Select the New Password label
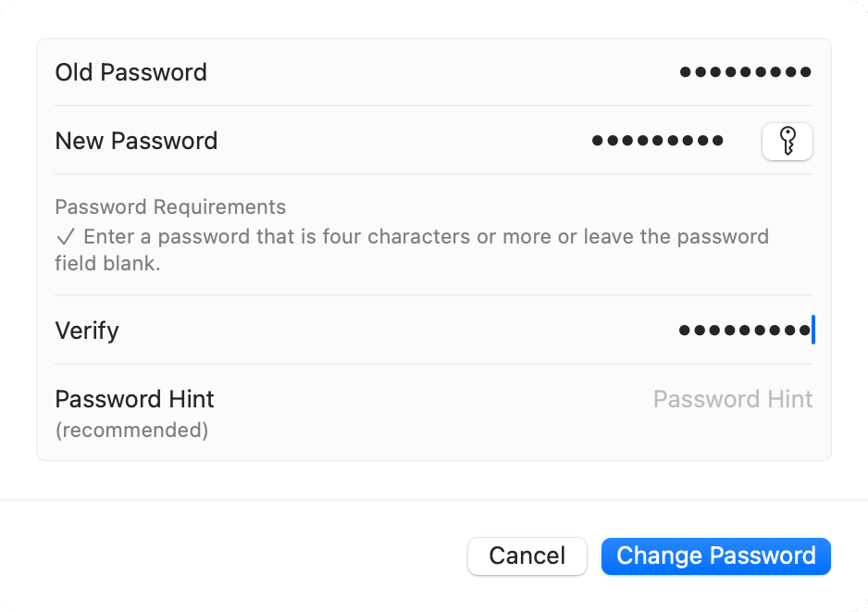868x612 pixels. pyautogui.click(x=136, y=142)
